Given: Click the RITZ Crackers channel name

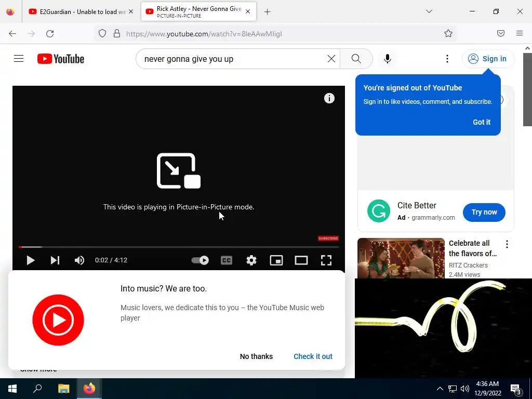Looking at the screenshot, I should [468, 265].
